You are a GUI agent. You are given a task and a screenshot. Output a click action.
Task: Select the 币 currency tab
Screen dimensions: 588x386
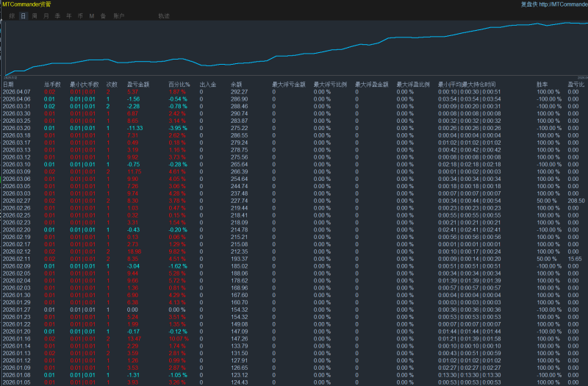pos(80,15)
